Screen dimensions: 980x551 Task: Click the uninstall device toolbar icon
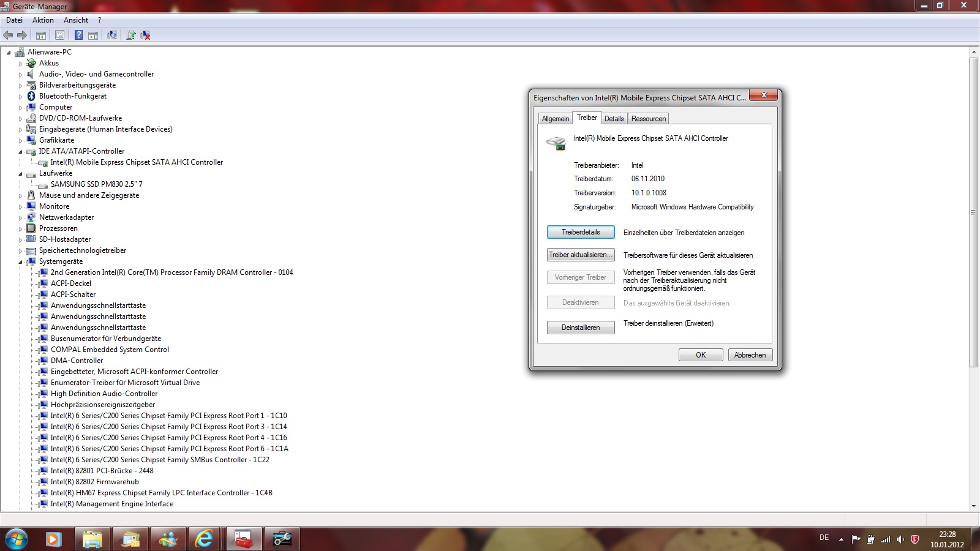(x=146, y=36)
